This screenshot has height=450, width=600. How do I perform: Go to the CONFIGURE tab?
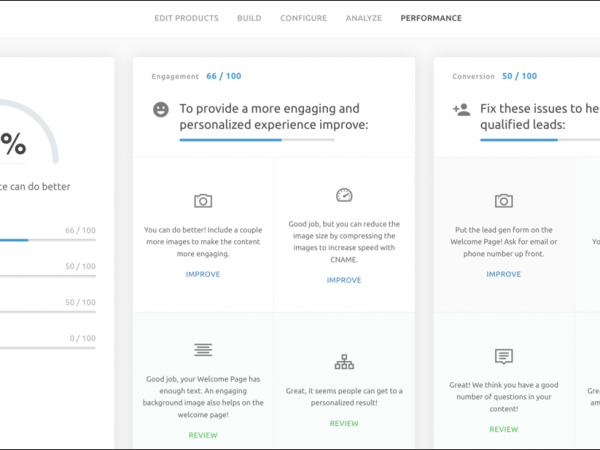(303, 18)
